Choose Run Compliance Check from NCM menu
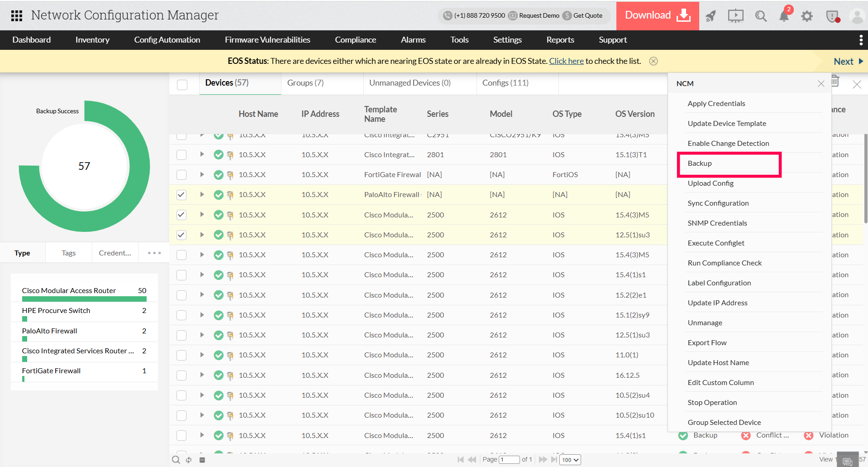This screenshot has width=868, height=467. (x=724, y=263)
